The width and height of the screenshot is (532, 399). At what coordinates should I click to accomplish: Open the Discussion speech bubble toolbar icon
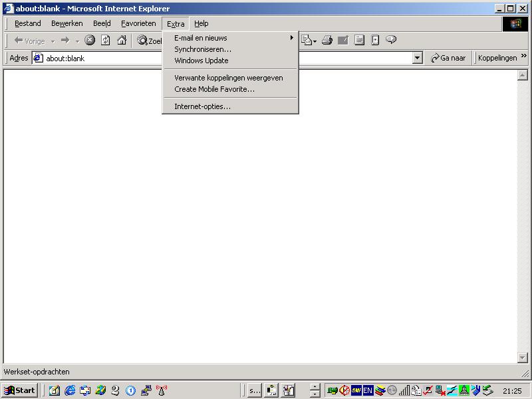coord(391,41)
